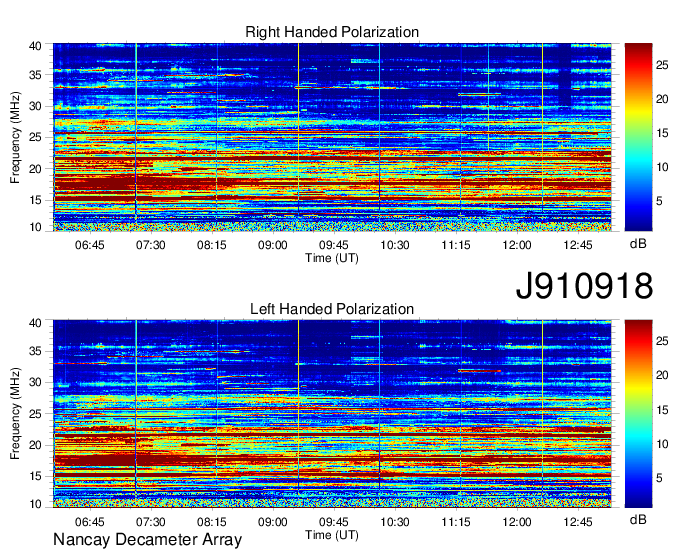Click the 09:45 tick on the upper time axis
Screen dimensions: 680x552
click(333, 245)
